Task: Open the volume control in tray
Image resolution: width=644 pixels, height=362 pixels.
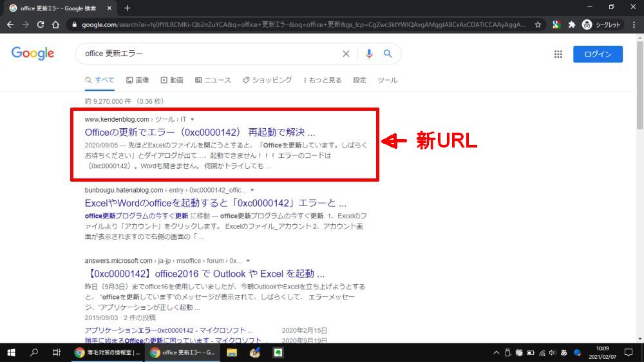Action: [553, 352]
